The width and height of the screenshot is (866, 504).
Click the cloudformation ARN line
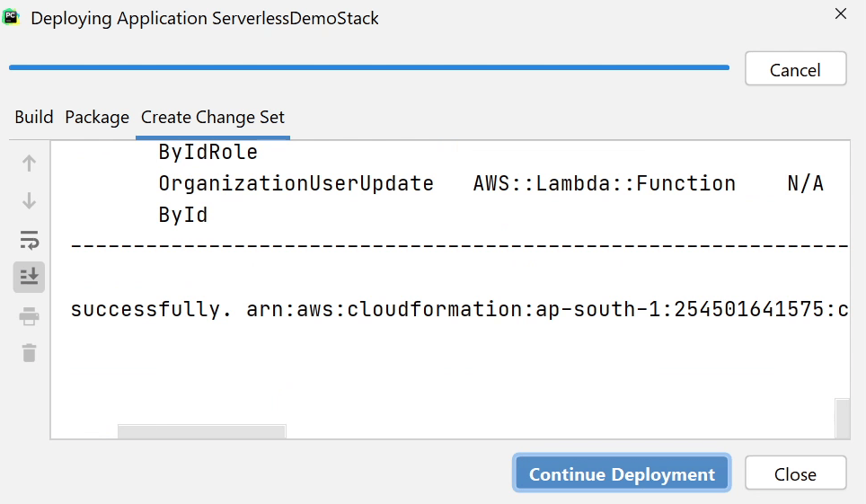tap(458, 310)
